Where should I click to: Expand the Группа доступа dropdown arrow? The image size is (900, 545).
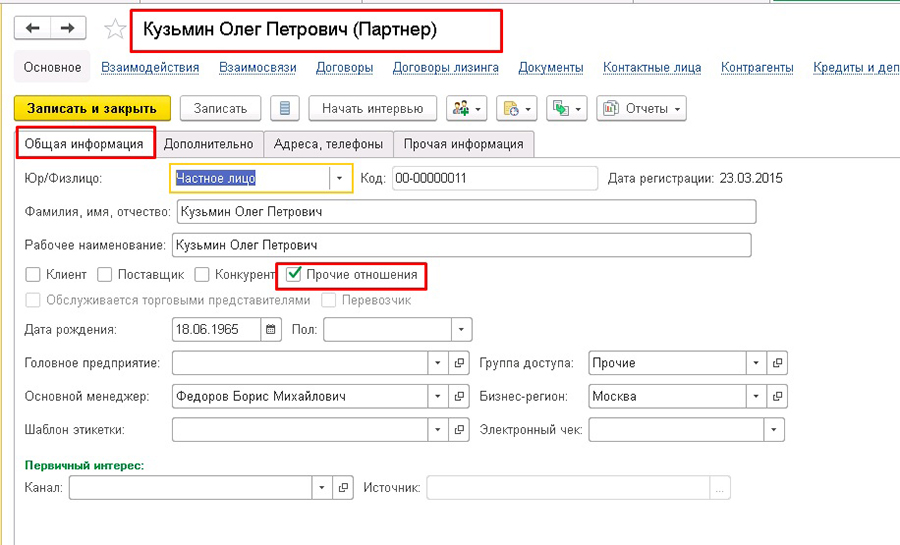click(756, 363)
